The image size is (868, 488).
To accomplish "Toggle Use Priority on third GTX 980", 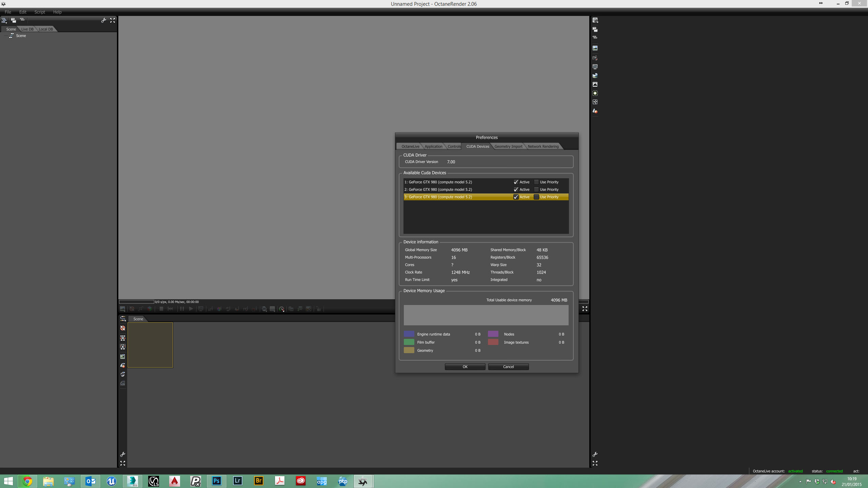I will pyautogui.click(x=536, y=197).
